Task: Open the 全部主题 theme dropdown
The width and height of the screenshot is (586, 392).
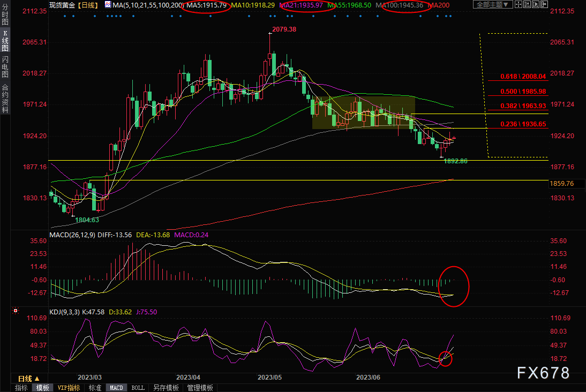Action: 493,4
